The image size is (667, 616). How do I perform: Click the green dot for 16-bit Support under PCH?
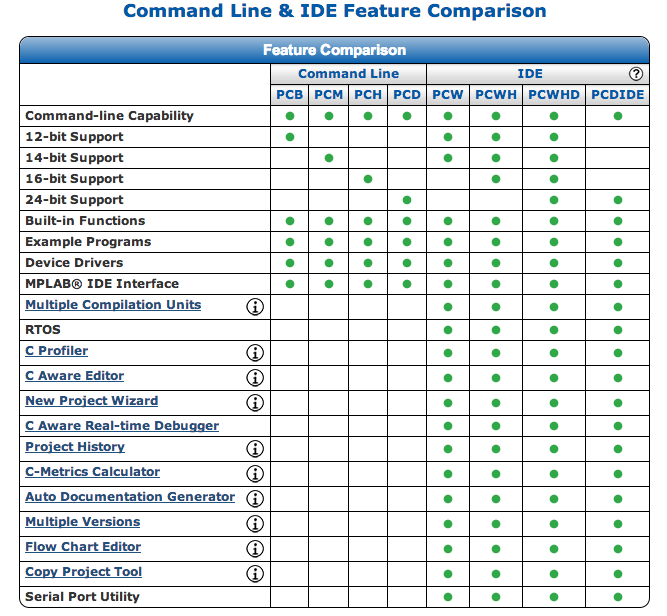(x=368, y=179)
